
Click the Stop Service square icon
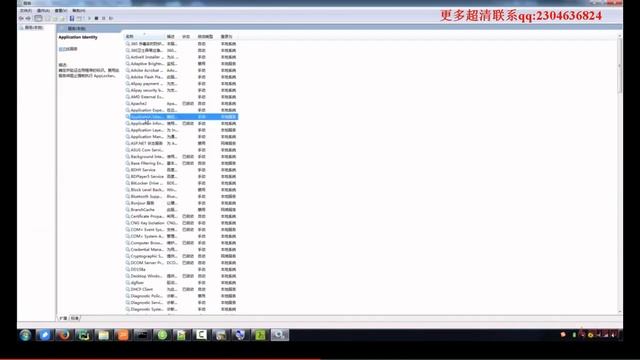[x=96, y=18]
